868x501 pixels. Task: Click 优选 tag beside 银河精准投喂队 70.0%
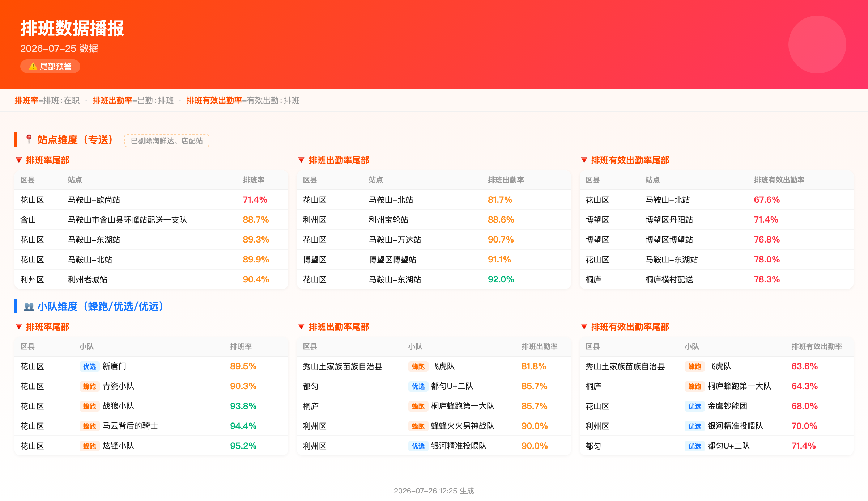coord(694,426)
